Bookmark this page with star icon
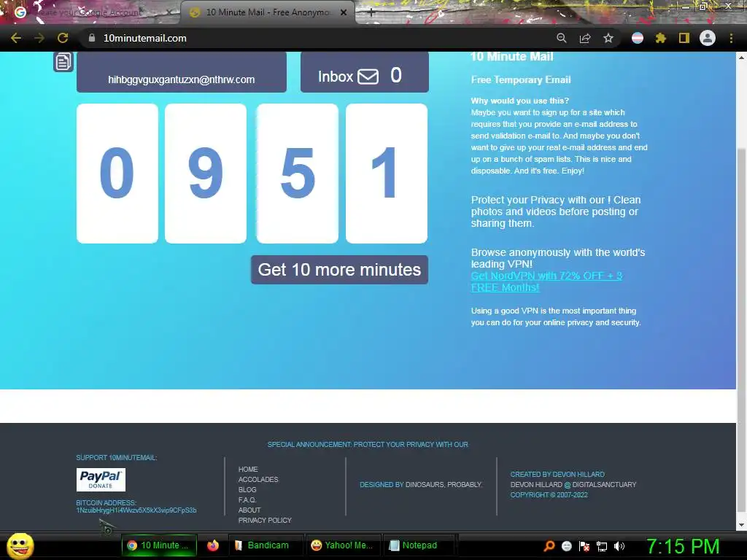The image size is (747, 560). 608,38
